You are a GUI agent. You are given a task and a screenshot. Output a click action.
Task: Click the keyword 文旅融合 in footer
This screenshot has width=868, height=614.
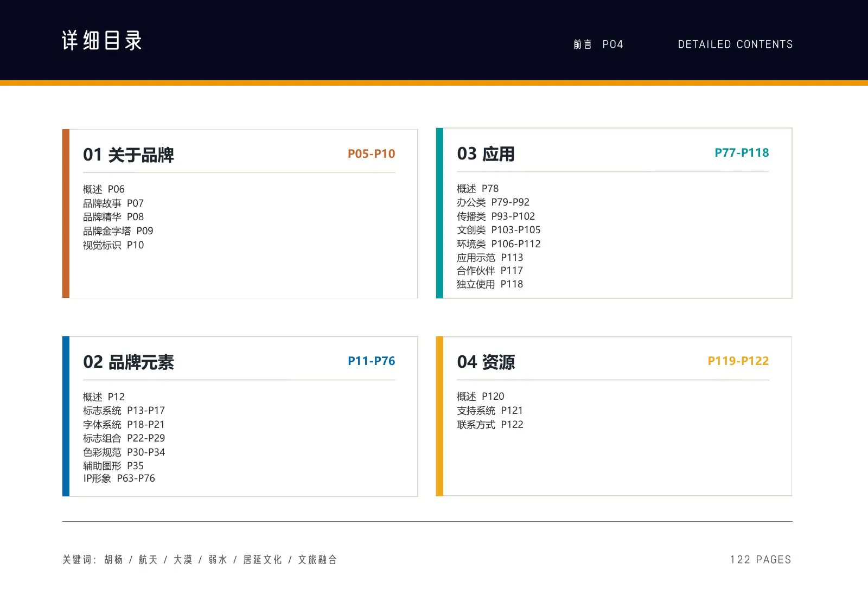tap(317, 560)
